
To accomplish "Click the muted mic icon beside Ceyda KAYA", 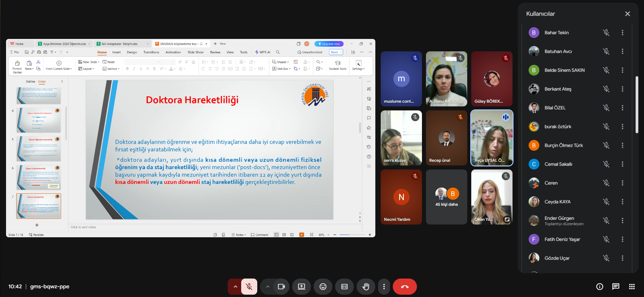I will click(606, 202).
